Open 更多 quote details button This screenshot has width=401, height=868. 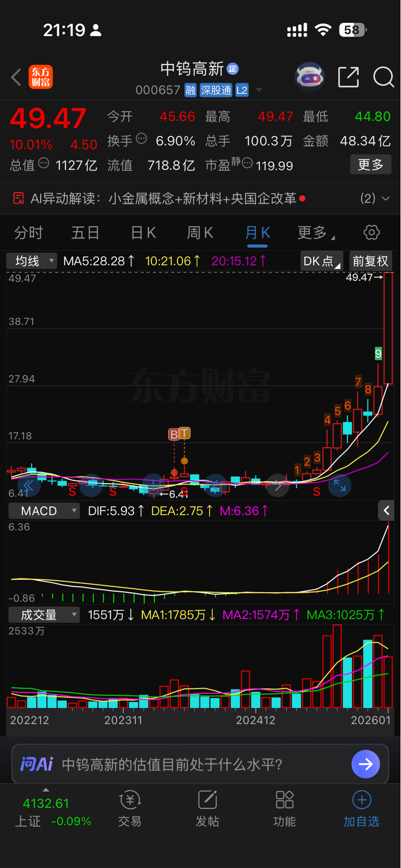[x=371, y=165]
